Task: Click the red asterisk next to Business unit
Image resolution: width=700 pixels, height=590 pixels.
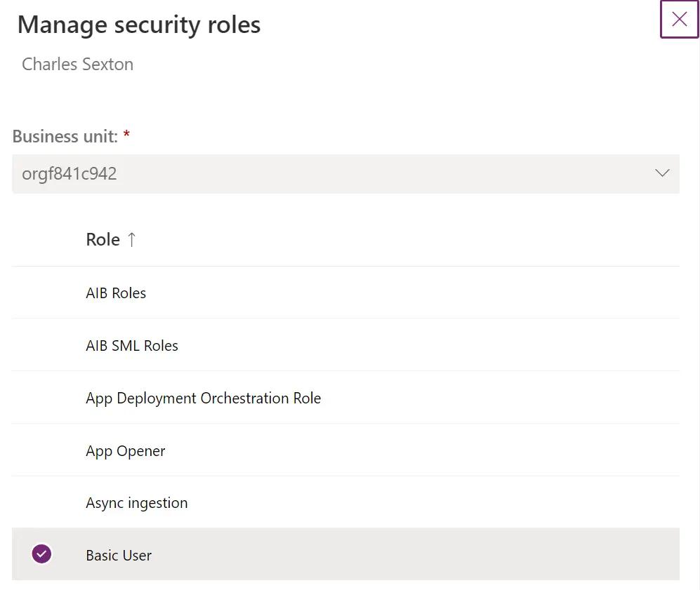Action: point(126,134)
